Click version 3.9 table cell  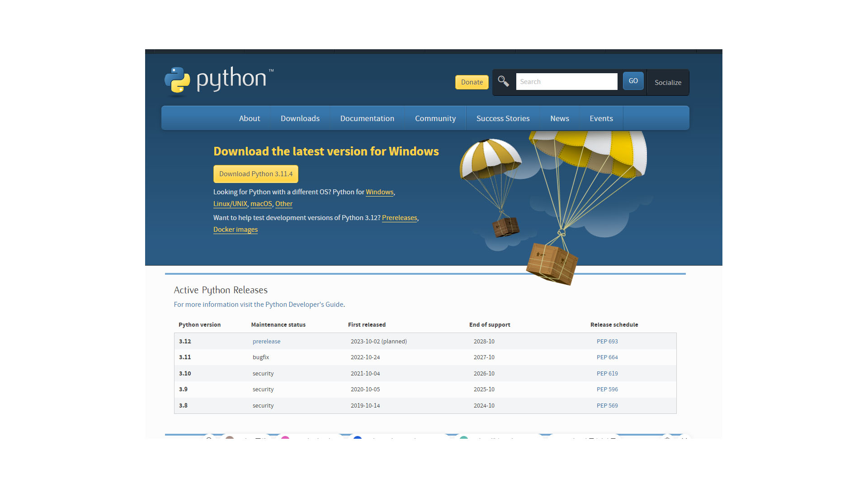coord(183,389)
